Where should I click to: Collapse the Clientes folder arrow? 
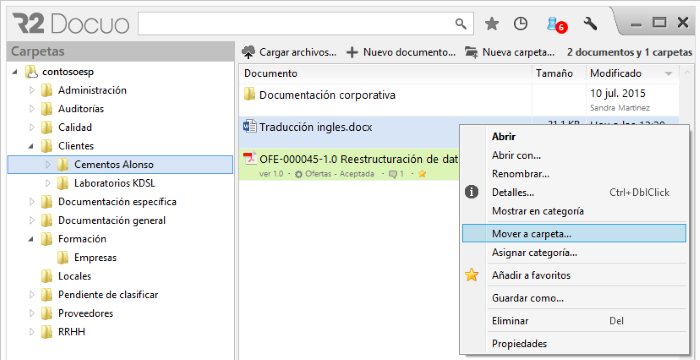click(x=31, y=146)
